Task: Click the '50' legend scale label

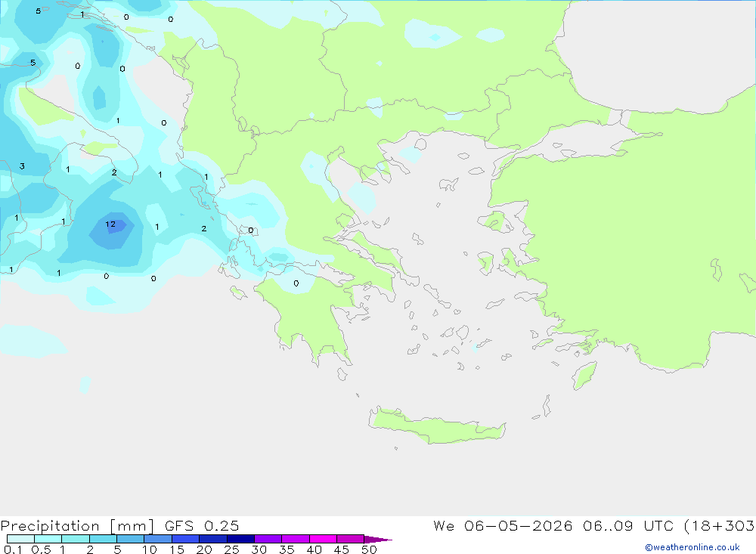Action: pyautogui.click(x=370, y=549)
